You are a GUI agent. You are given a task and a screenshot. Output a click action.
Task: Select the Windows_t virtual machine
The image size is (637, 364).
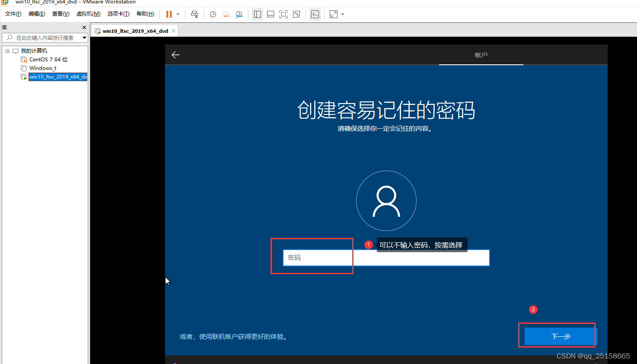pyautogui.click(x=43, y=68)
